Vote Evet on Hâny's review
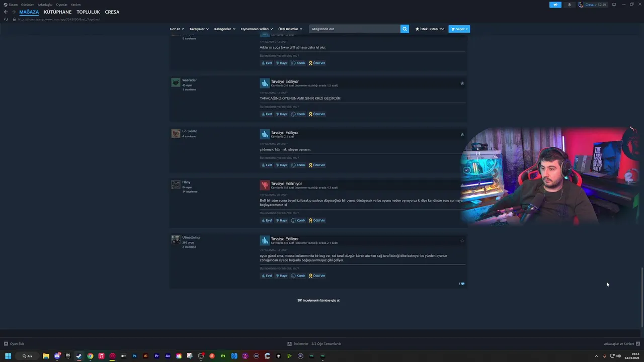 267,220
